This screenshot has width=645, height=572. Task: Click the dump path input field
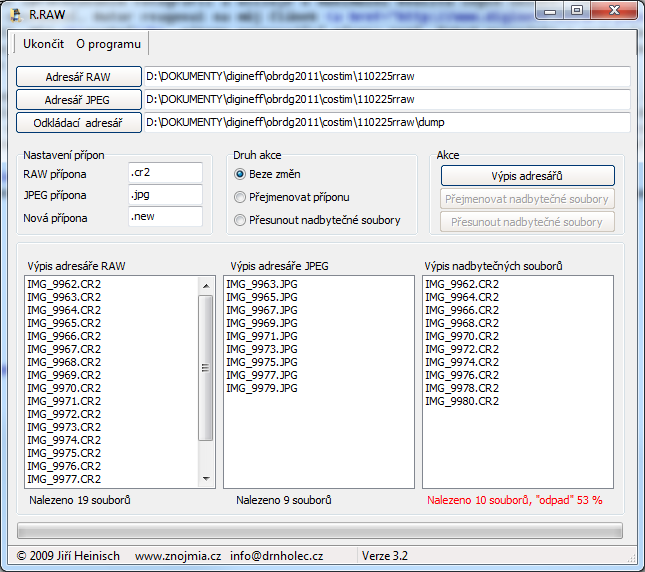pyautogui.click(x=386, y=122)
